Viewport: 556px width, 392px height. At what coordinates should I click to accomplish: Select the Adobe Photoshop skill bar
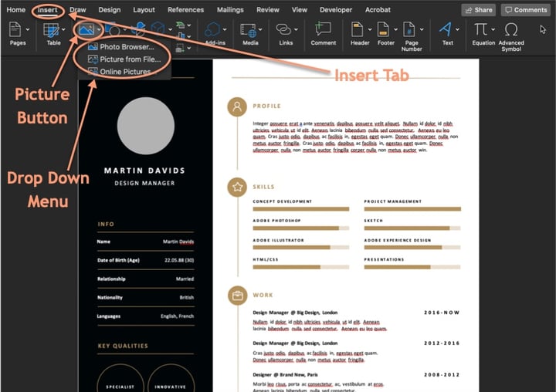click(x=300, y=228)
